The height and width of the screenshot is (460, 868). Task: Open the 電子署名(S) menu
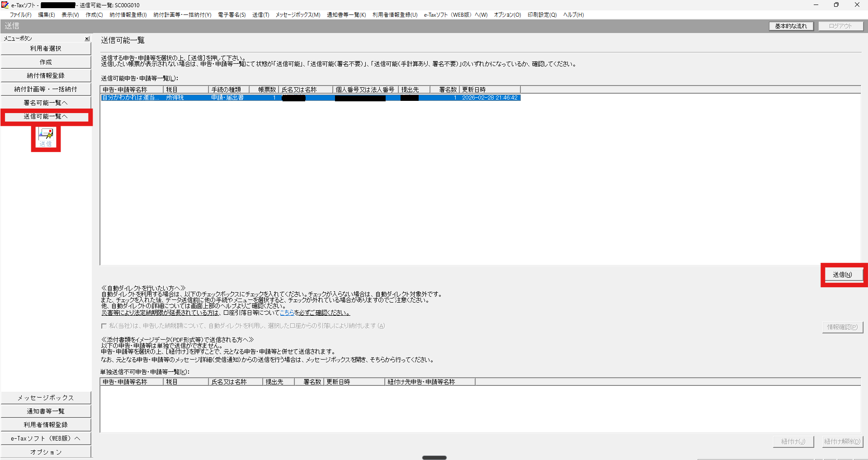tap(231, 15)
